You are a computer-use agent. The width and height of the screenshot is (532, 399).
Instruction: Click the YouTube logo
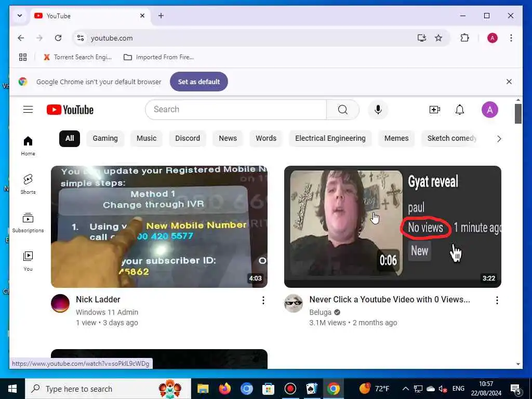70,110
